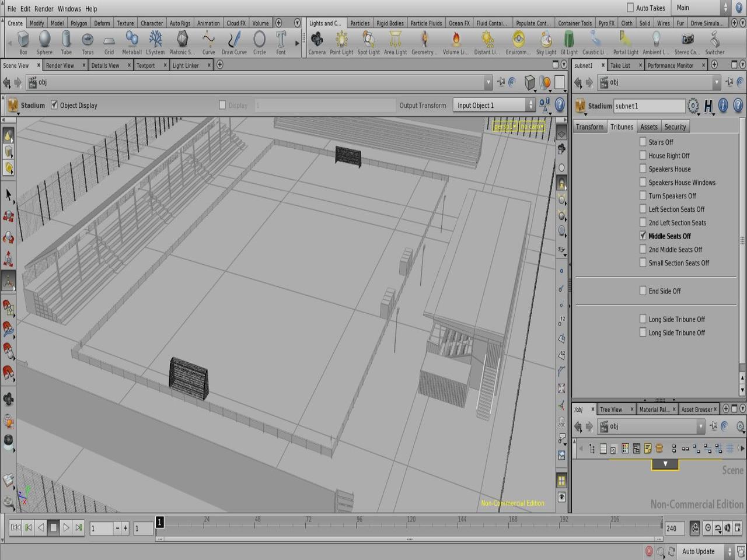The image size is (747, 560).
Task: Toggle the Auto Takes checkbox
Action: point(630,8)
